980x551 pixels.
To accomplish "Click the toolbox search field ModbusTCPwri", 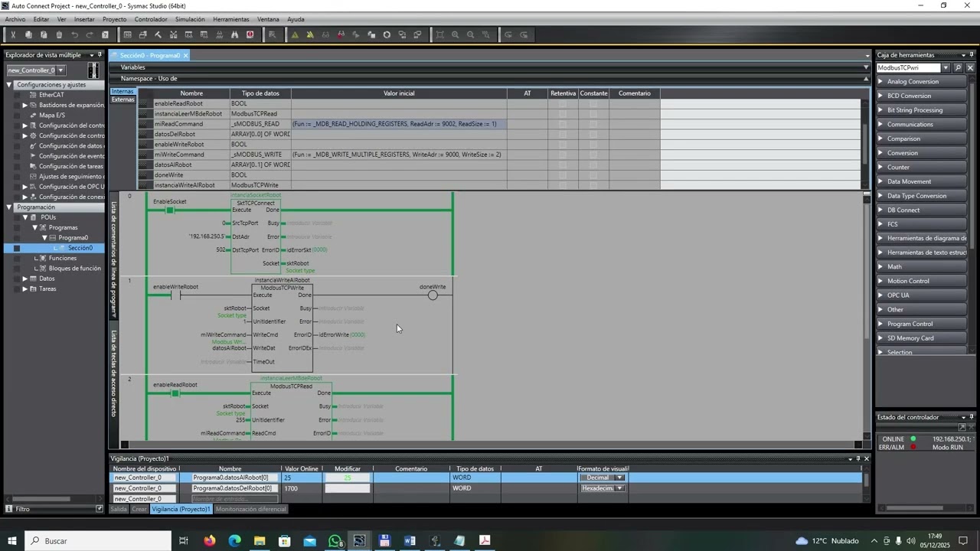I will [908, 68].
